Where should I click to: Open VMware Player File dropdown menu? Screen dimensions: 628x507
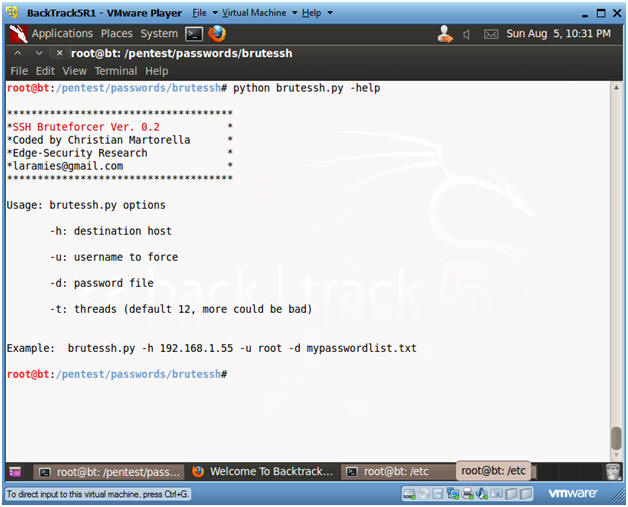click(x=205, y=13)
